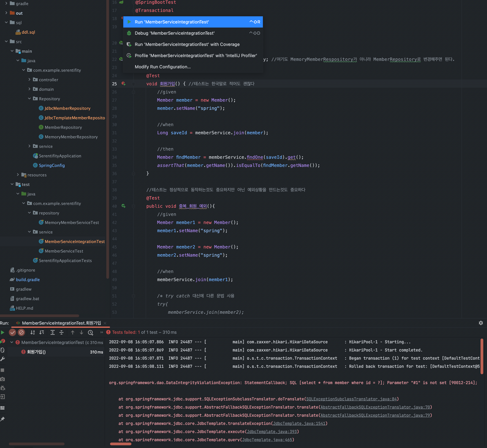Toggle code fold marker at line 25

click(x=133, y=84)
